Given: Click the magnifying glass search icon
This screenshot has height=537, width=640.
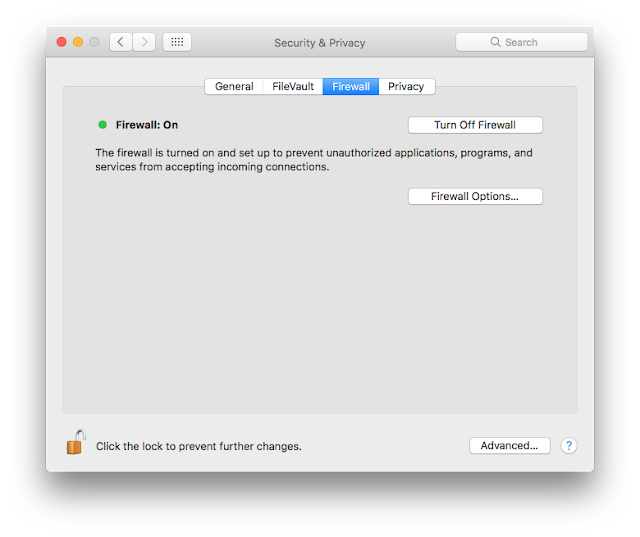Looking at the screenshot, I should click(495, 43).
